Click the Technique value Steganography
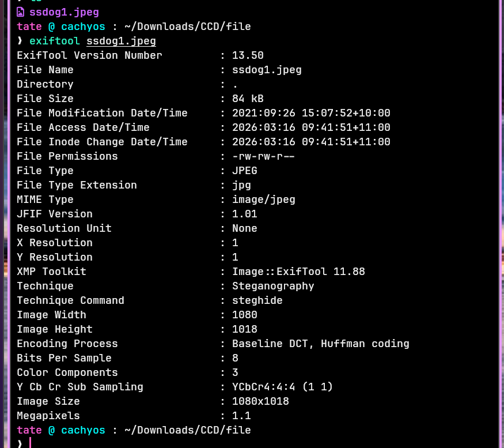The height and width of the screenshot is (448, 504). coord(273,286)
